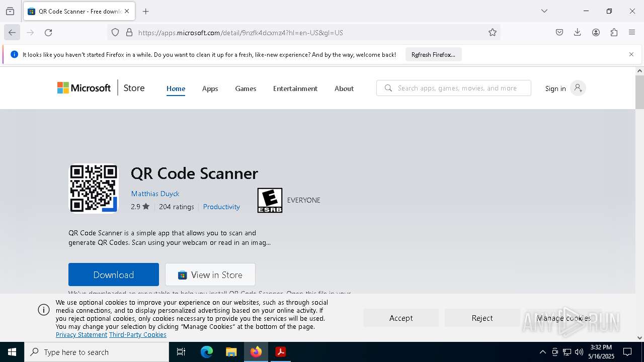The width and height of the screenshot is (644, 362).
Task: Click the page vertical scrollbar thumb
Action: (x=639, y=93)
